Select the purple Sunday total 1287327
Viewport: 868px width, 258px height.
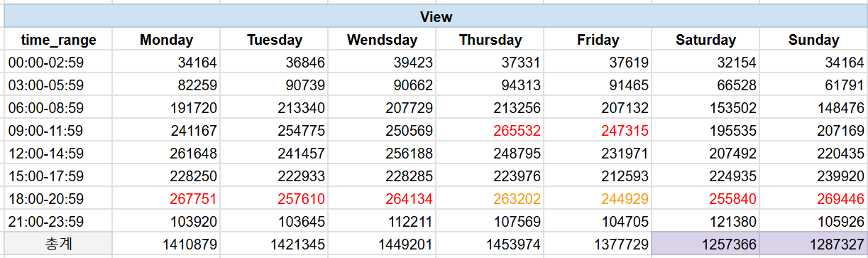[x=813, y=244]
